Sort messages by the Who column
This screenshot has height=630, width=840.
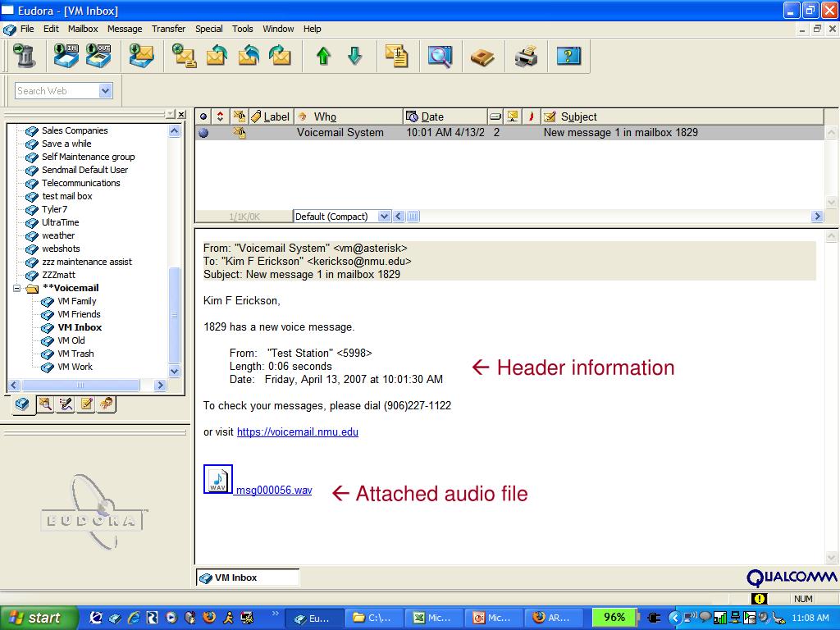[x=348, y=116]
